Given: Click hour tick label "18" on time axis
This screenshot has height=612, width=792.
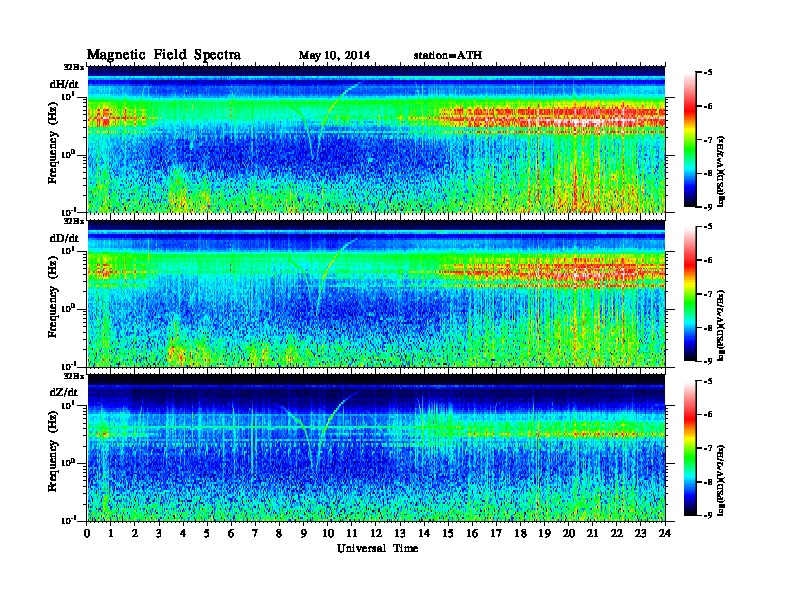Looking at the screenshot, I should point(520,533).
